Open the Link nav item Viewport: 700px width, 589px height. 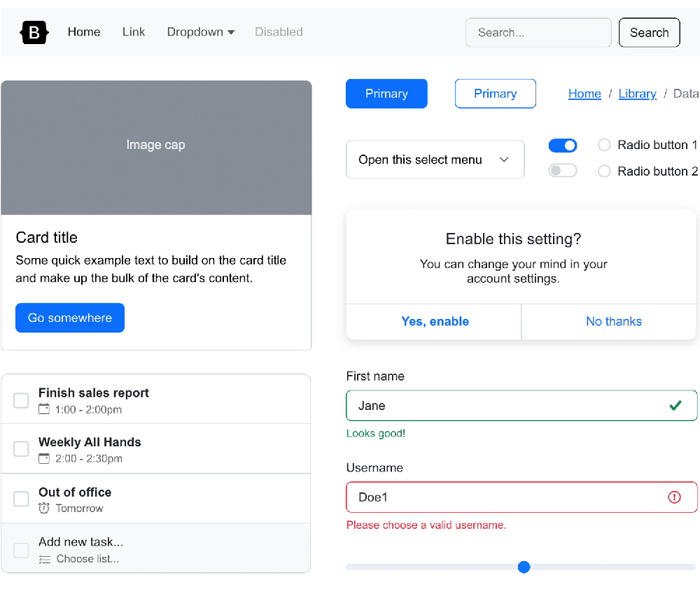pyautogui.click(x=134, y=32)
